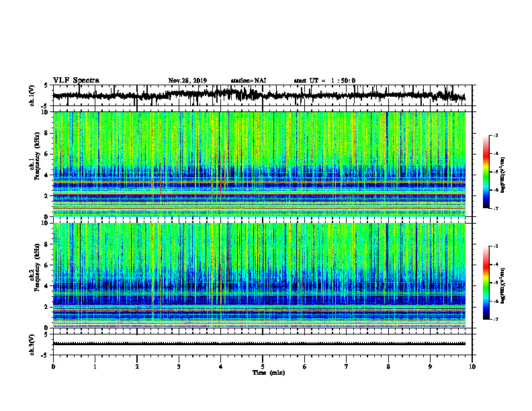Click time axis tick label "6"
This screenshot has height=411, width=532.
click(305, 367)
